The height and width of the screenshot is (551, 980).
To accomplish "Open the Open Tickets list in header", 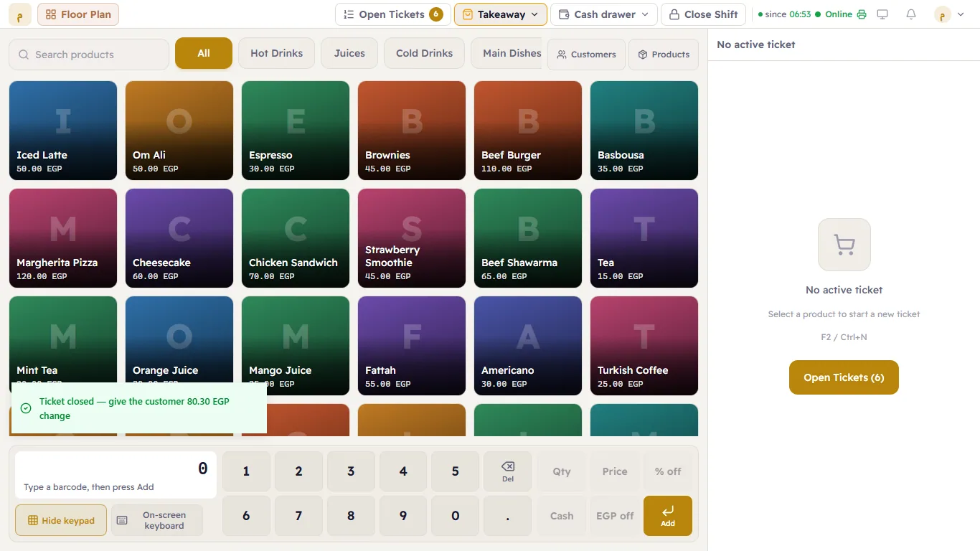I will click(x=393, y=14).
